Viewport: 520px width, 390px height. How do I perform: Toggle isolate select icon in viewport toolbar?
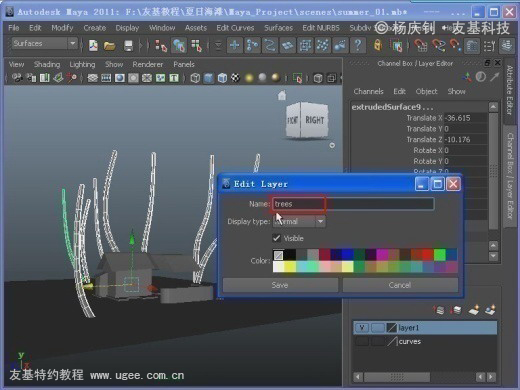(x=297, y=78)
